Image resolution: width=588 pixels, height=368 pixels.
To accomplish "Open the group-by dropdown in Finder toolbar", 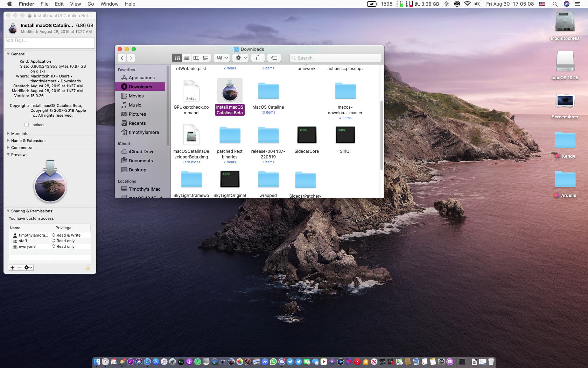I will pyautogui.click(x=222, y=58).
